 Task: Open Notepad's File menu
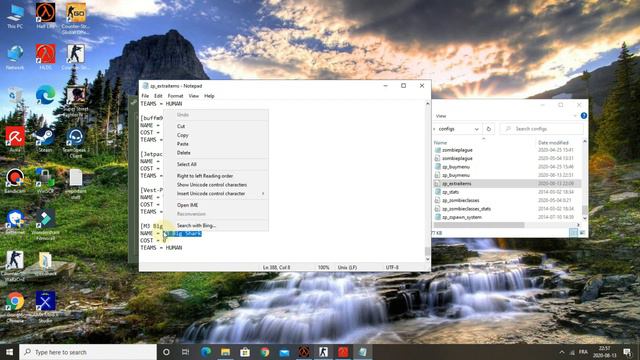[145, 96]
